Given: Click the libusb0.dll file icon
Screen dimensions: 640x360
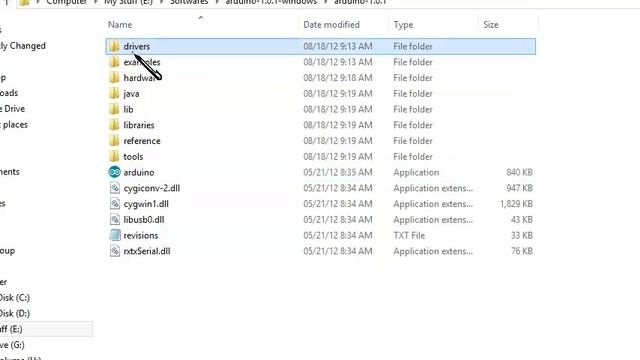Looking at the screenshot, I should tap(115, 220).
